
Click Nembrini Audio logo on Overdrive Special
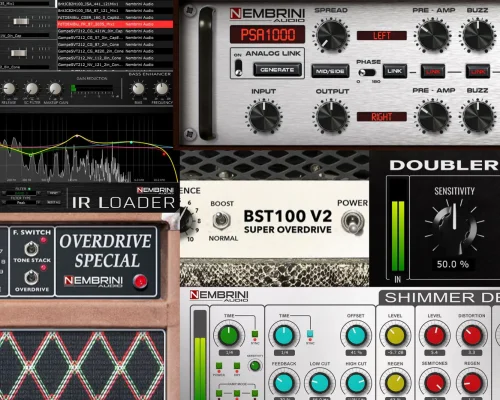pyautogui.click(x=93, y=282)
